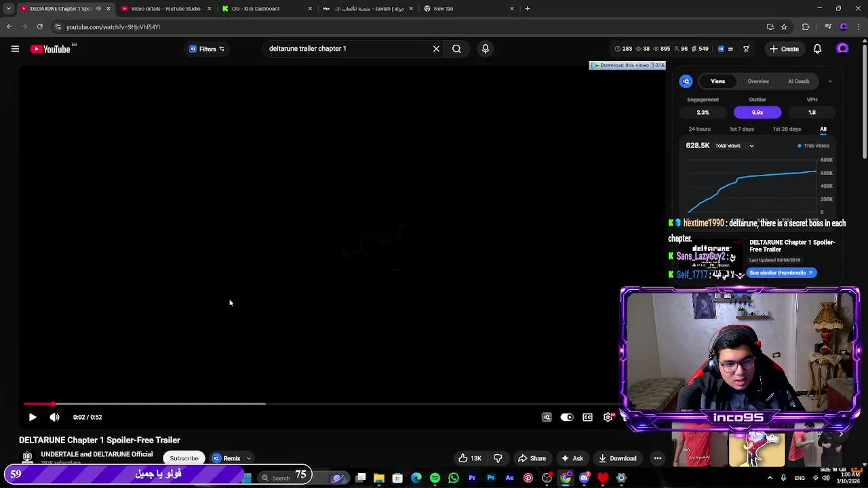Switch to the Views tab in IQ panel
The height and width of the screenshot is (488, 868).
(x=717, y=81)
